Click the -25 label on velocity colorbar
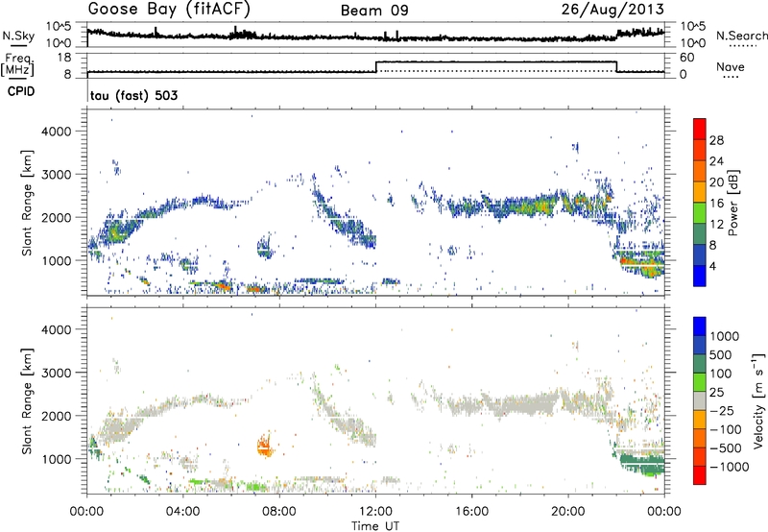Viewport: 768px width, 532px height. [722, 411]
